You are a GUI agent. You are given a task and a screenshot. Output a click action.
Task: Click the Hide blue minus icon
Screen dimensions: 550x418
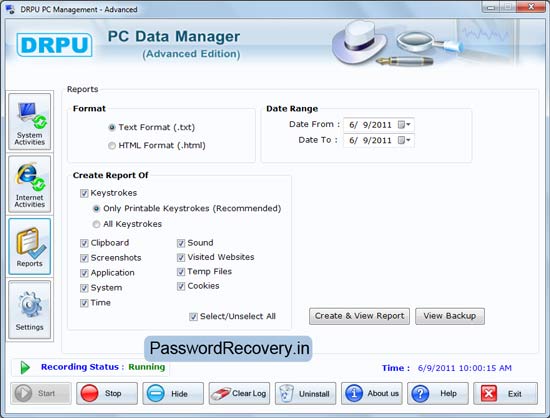[x=155, y=393]
